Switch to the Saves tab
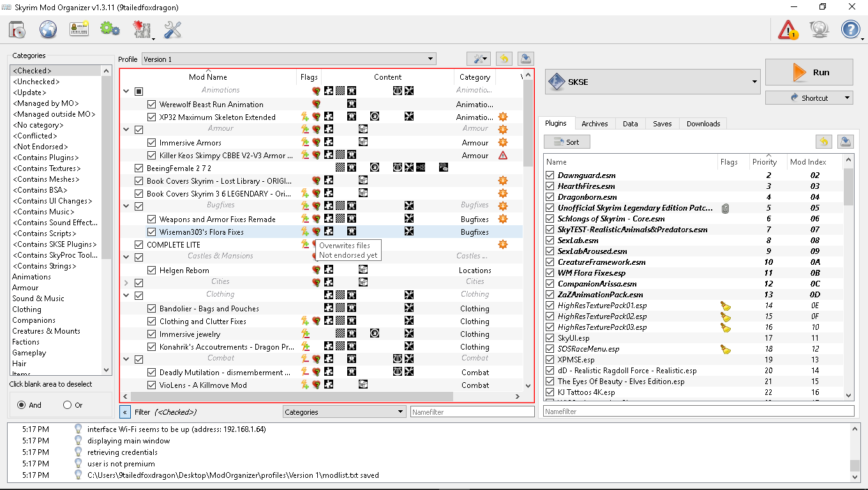The height and width of the screenshot is (490, 868). click(662, 124)
